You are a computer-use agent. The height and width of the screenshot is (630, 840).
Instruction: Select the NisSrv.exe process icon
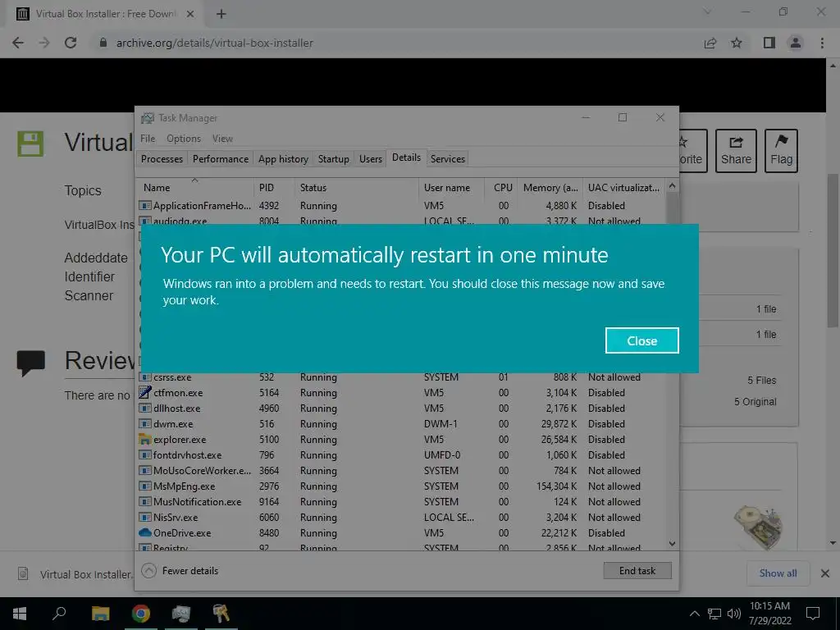[144, 517]
